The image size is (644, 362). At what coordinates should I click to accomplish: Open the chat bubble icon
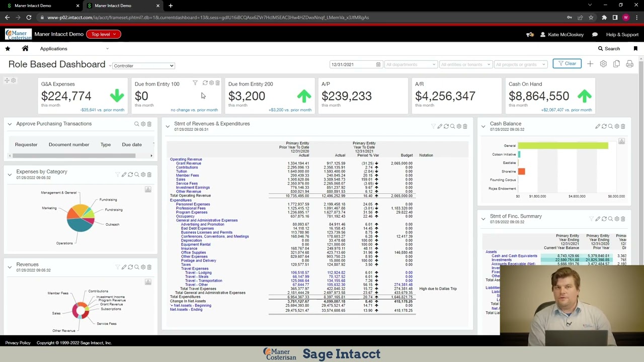[595, 34]
